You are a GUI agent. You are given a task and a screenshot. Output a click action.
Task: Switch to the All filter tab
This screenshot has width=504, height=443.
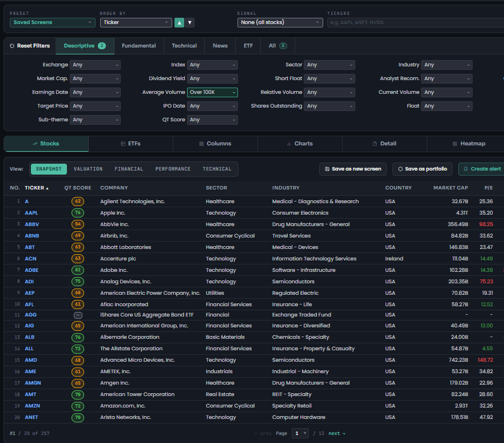click(x=277, y=46)
